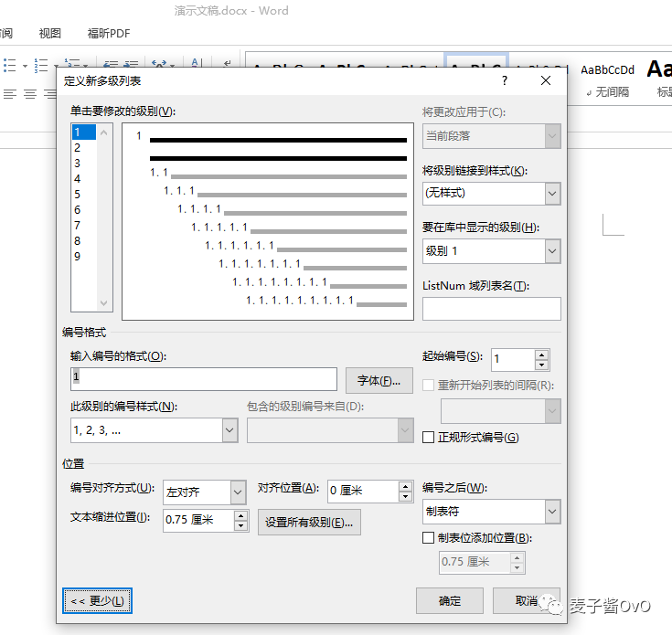Image resolution: width=672 pixels, height=635 pixels.
Task: Decrease the 对齐位置 value with the down arrow
Action: (405, 496)
